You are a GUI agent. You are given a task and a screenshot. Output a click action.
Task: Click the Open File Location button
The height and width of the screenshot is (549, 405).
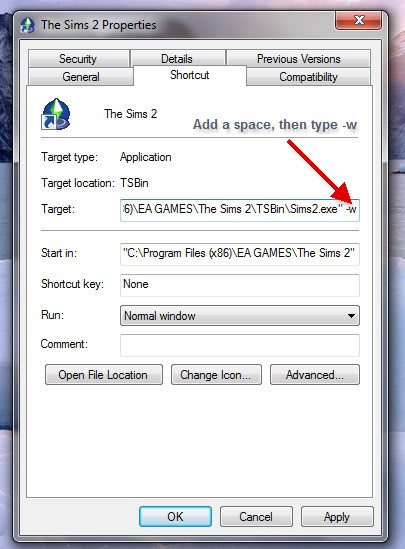(104, 375)
